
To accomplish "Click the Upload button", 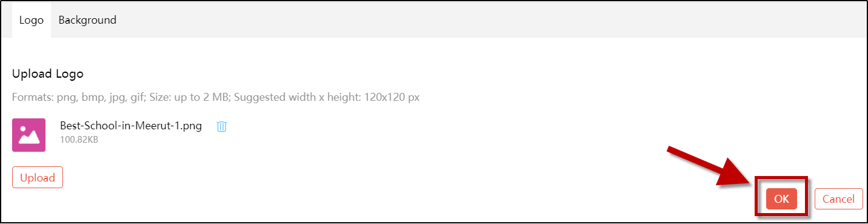I will point(38,178).
